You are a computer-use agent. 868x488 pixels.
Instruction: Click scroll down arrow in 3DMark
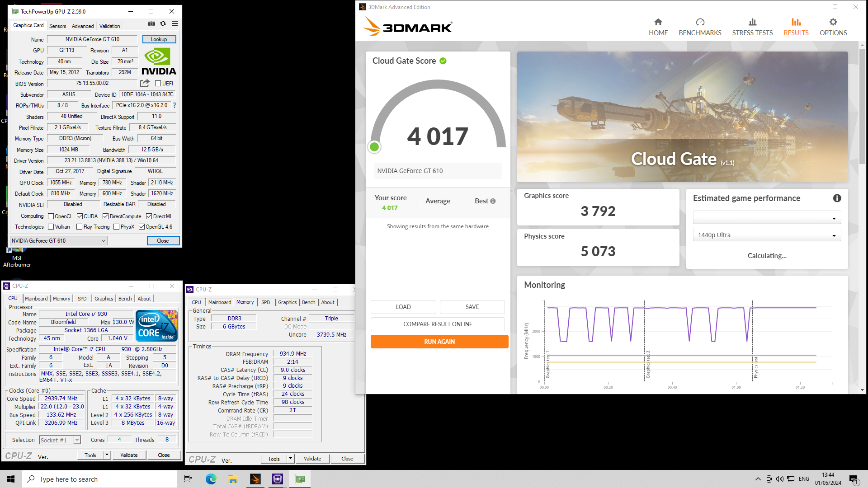863,390
